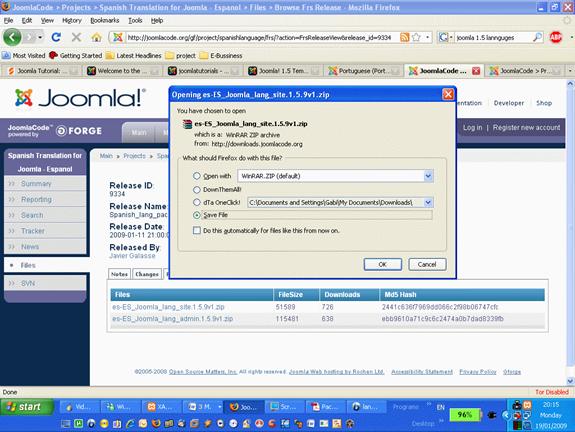Check 'Do this automatically for files' box

[197, 230]
